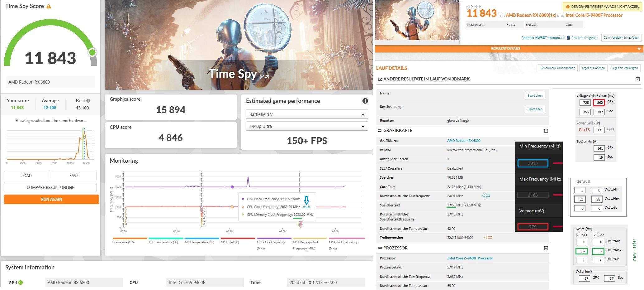
Task: Uncheck the GFX checkbox under DcBtc (mV)
Action: coord(578,235)
